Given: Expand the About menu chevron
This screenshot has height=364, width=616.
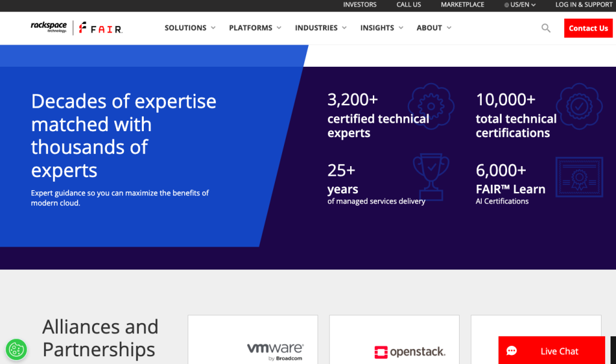Looking at the screenshot, I should 449,28.
